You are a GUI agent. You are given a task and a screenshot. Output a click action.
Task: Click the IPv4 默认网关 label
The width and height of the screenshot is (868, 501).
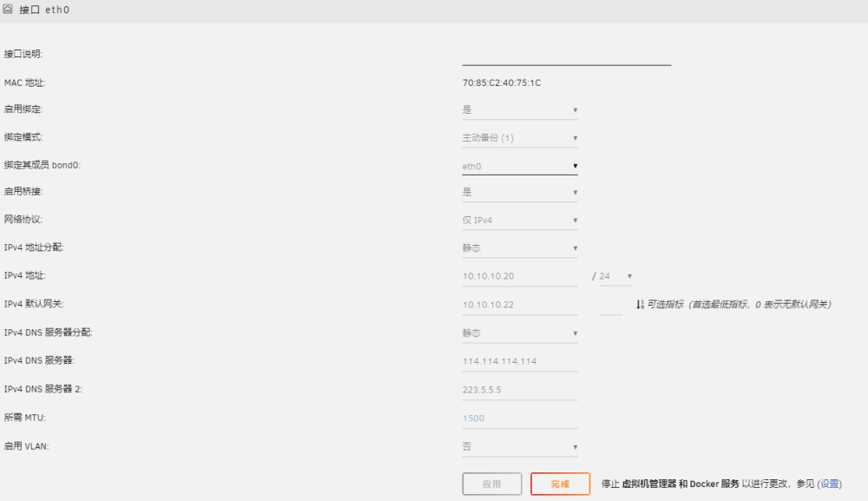[34, 304]
